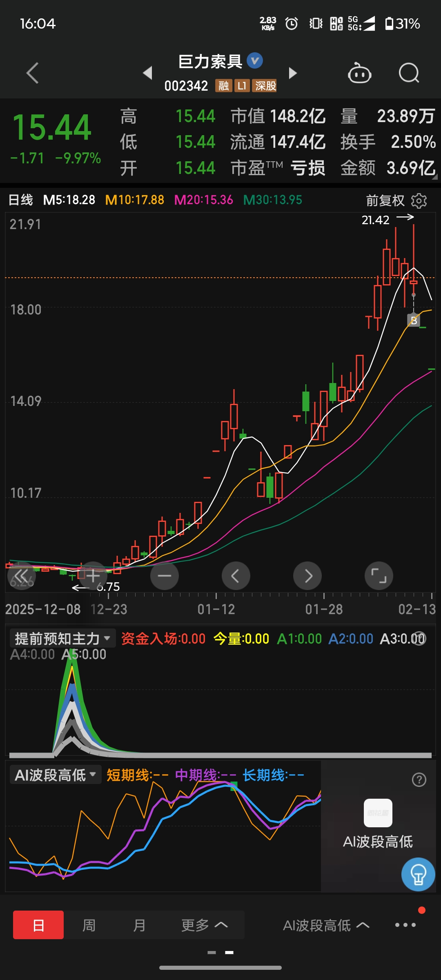Image resolution: width=441 pixels, height=980 pixels.
Task: Go to next stock with right triangle
Action: coord(292,73)
